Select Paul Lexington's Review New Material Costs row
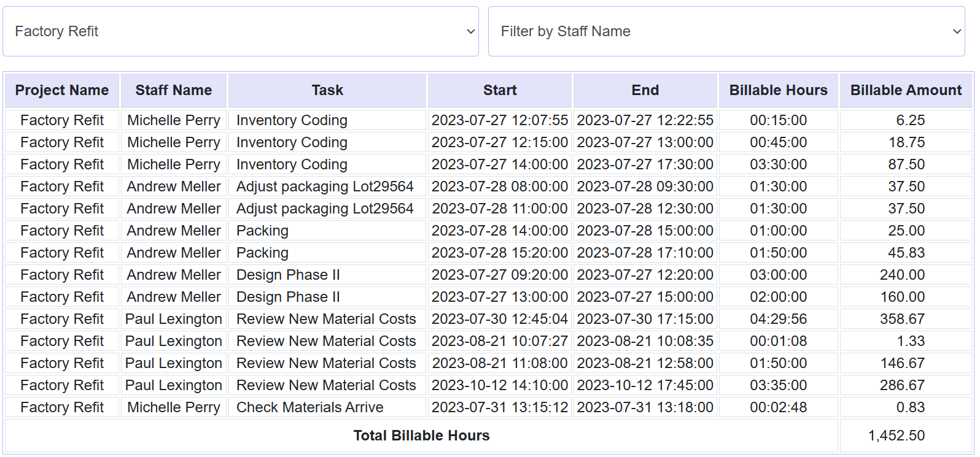Image resolution: width=980 pixels, height=457 pixels. (x=325, y=318)
